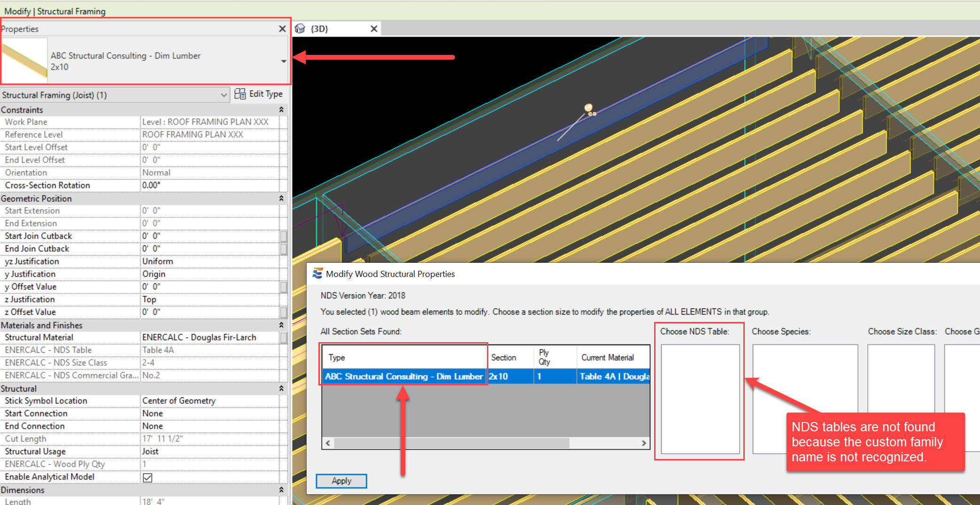The image size is (980, 505).
Task: Click the z Offset Value field
Action: click(210, 312)
